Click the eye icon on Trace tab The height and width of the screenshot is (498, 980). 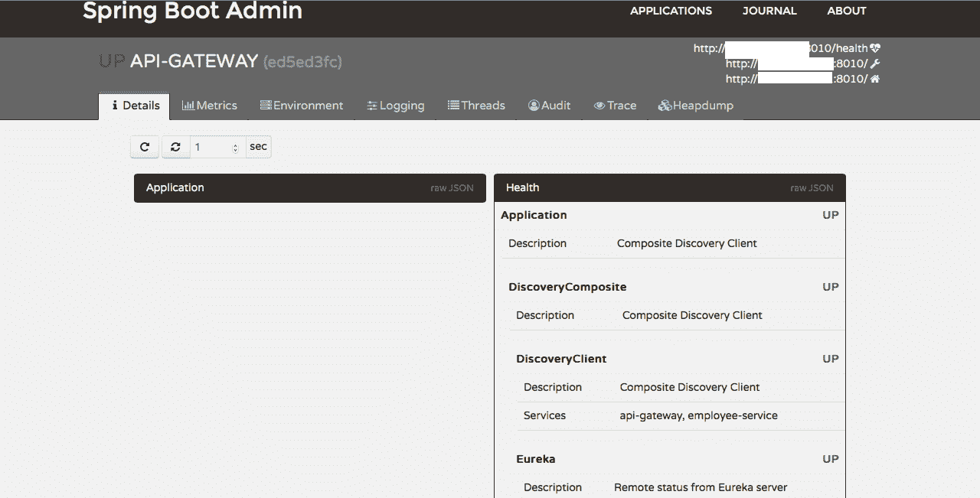point(599,106)
